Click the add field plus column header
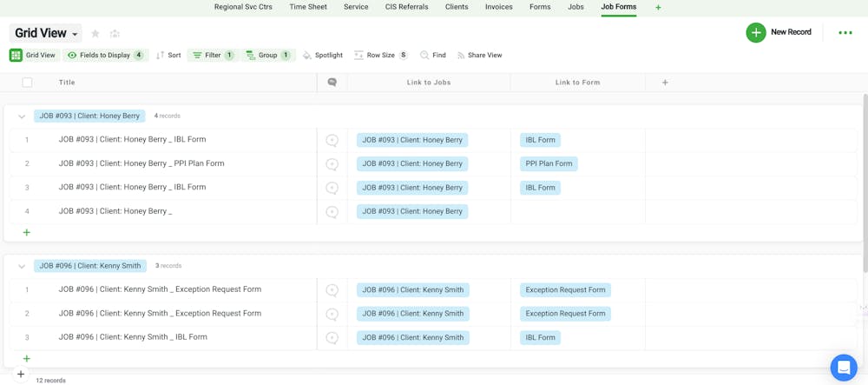The width and height of the screenshot is (868, 385). [x=665, y=83]
